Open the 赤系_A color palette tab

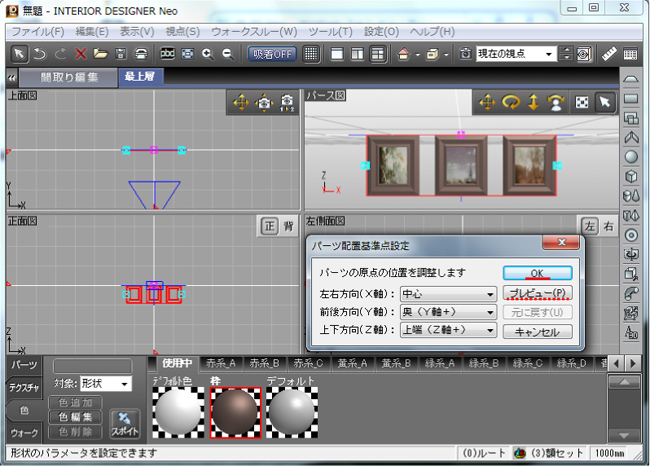tap(219, 362)
